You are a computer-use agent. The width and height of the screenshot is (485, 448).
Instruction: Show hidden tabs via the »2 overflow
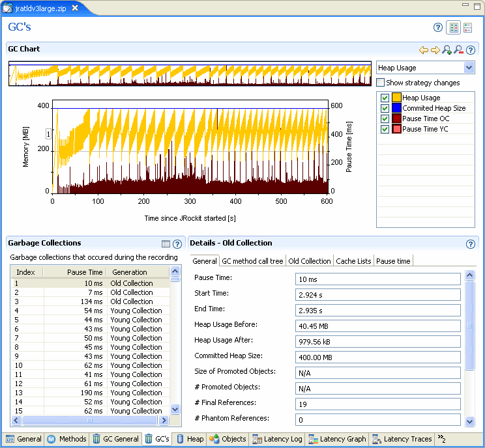441,439
